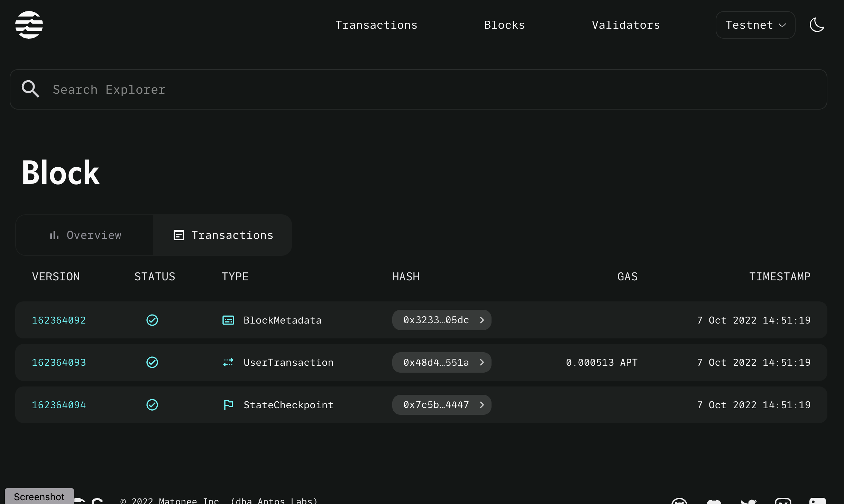Toggle dark mode using the moon icon

click(x=817, y=25)
